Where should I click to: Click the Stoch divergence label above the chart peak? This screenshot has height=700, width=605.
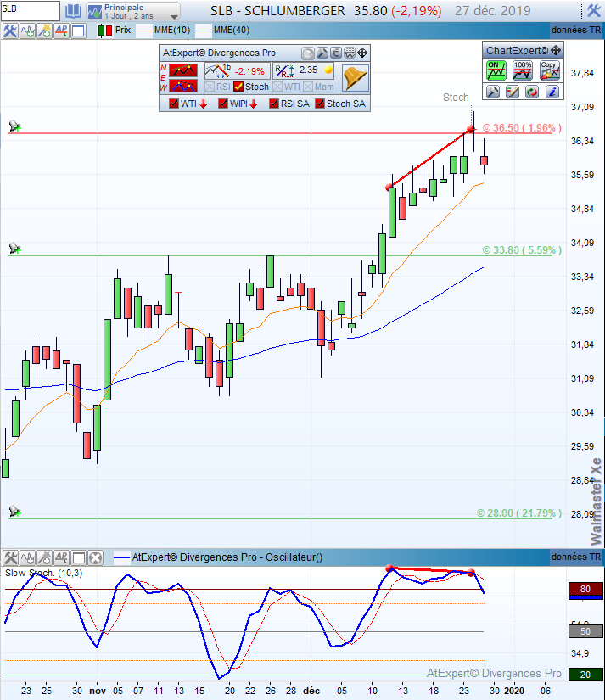coord(456,98)
